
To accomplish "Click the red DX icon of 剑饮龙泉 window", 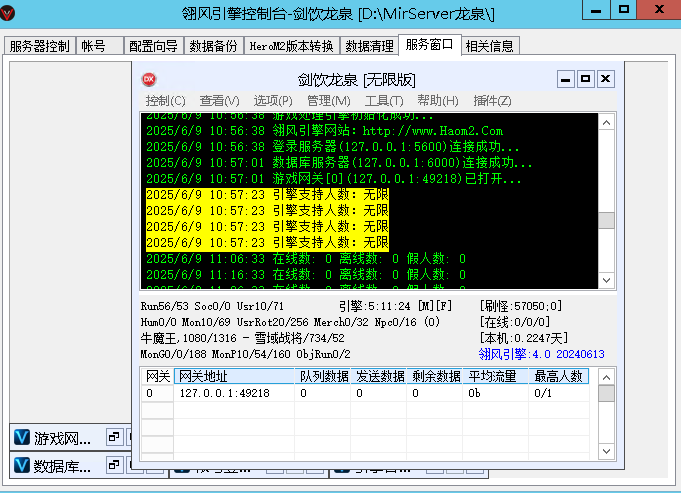I will point(149,79).
